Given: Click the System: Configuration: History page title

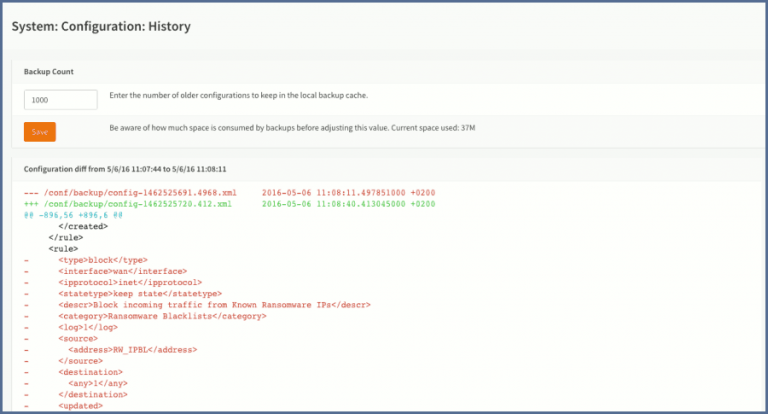Looking at the screenshot, I should tap(100, 26).
